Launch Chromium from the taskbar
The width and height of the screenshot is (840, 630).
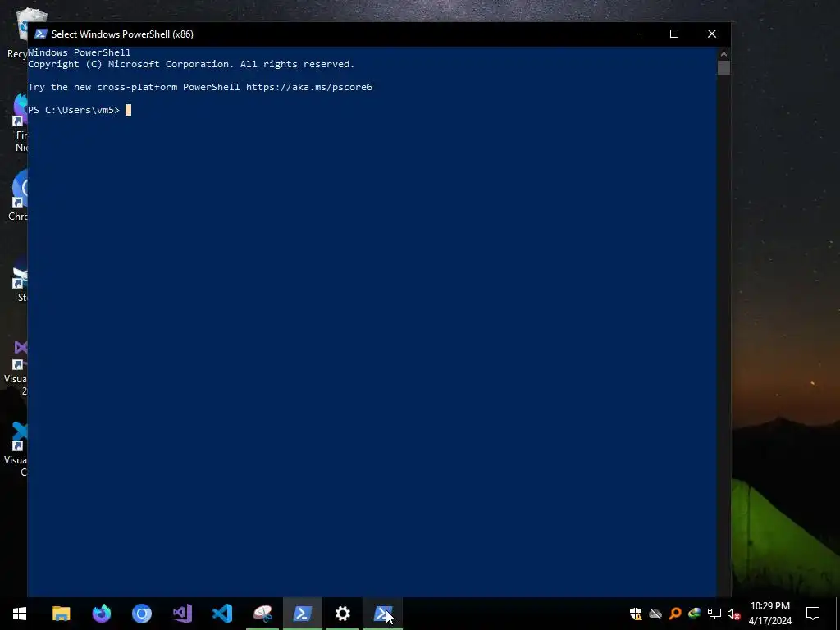(x=141, y=614)
